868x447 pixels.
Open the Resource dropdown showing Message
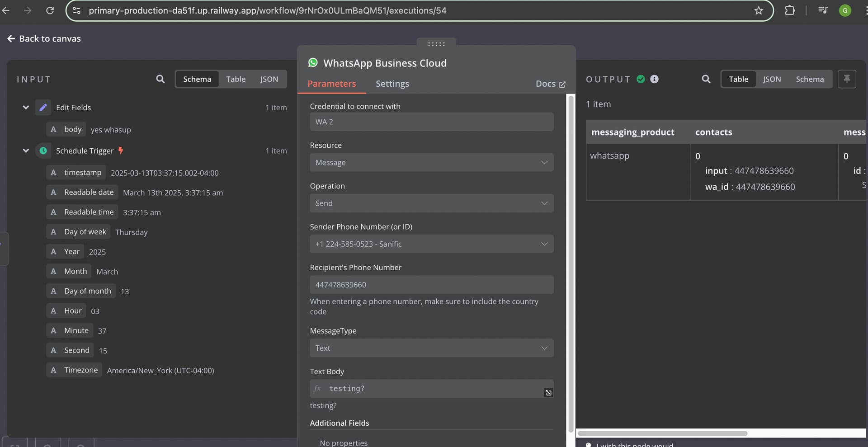(431, 163)
